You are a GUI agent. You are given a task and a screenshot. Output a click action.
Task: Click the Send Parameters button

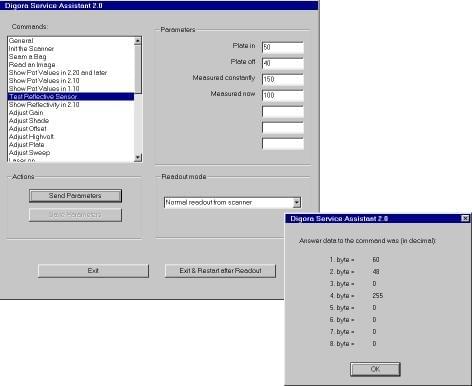75,196
